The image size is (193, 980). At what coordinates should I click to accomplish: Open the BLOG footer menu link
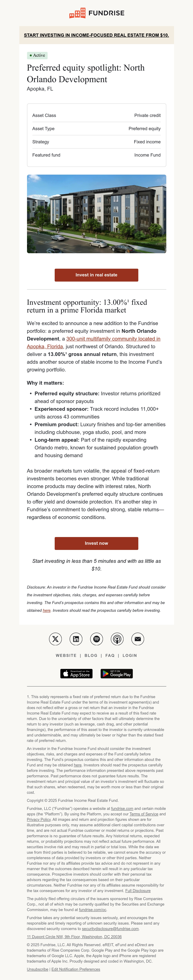click(91, 655)
